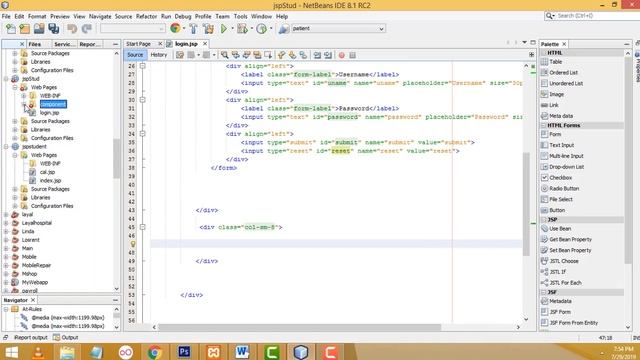Viewport: 640px width, 360px height.
Task: Expand the MobileRepair project node
Action: pyautogui.click(x=6, y=265)
